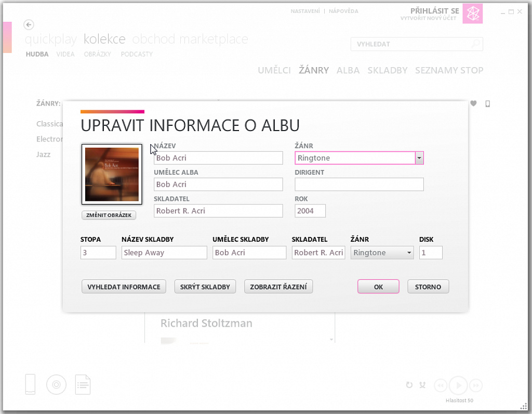Click the NÁZEV SKLADBY Sleep Away field

click(164, 253)
